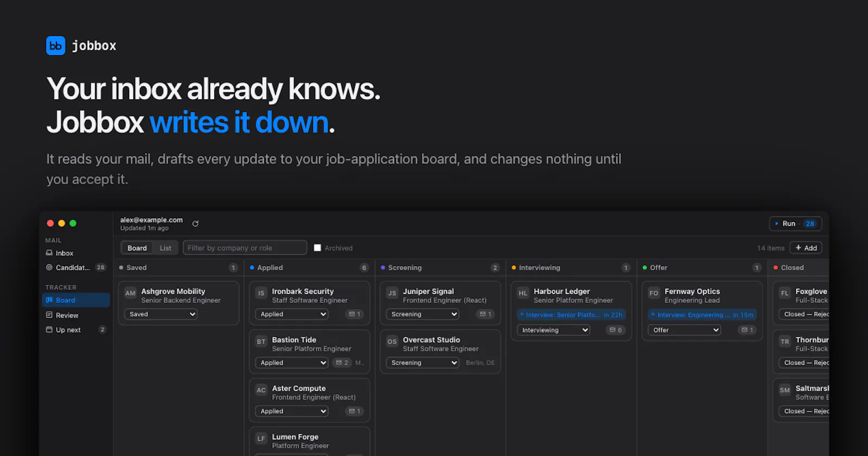Click the mail count badge on Aster Compute
This screenshot has width=868, height=456.
[355, 411]
